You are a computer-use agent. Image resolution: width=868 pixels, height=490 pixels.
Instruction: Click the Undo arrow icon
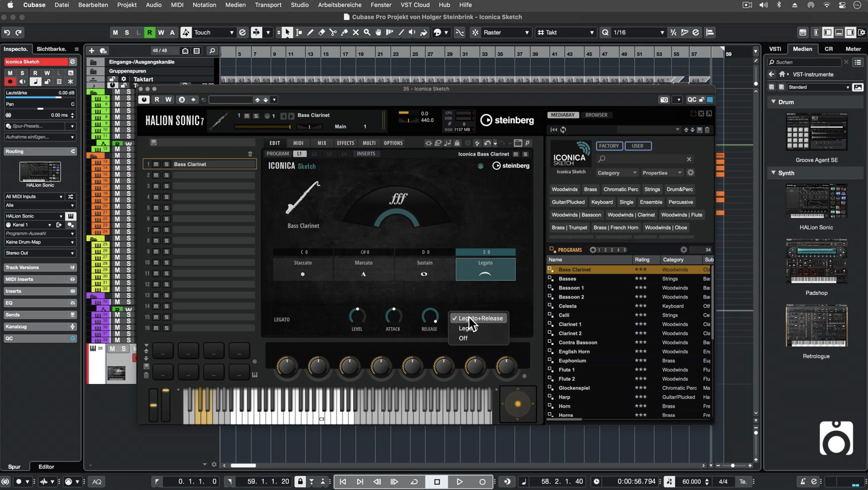(7, 32)
